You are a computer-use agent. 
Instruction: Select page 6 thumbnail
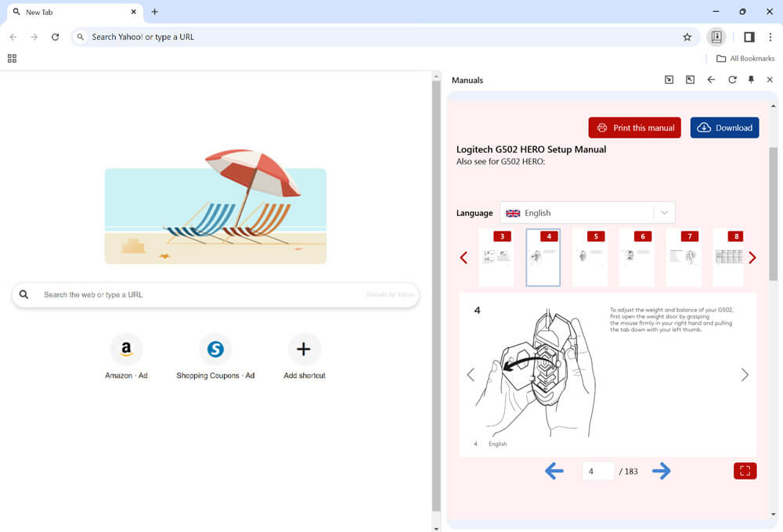click(x=637, y=257)
